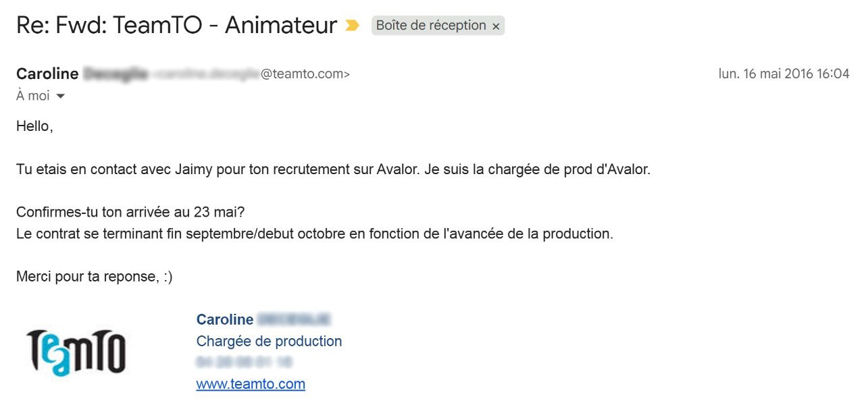This screenshot has height=409, width=868.
Task: Open the www.teamto.com link
Action: tap(251, 384)
